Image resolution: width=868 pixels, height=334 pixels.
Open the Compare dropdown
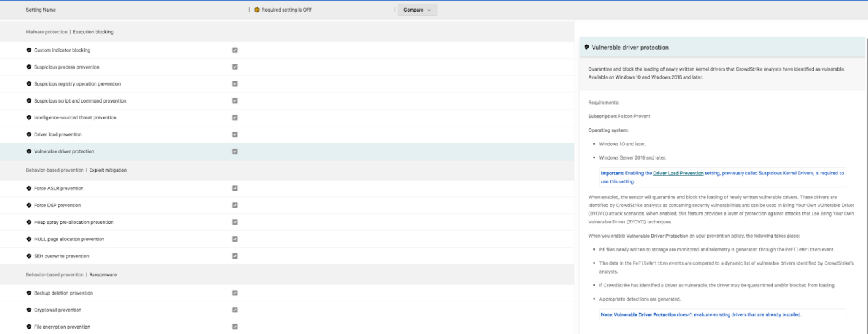(x=418, y=10)
